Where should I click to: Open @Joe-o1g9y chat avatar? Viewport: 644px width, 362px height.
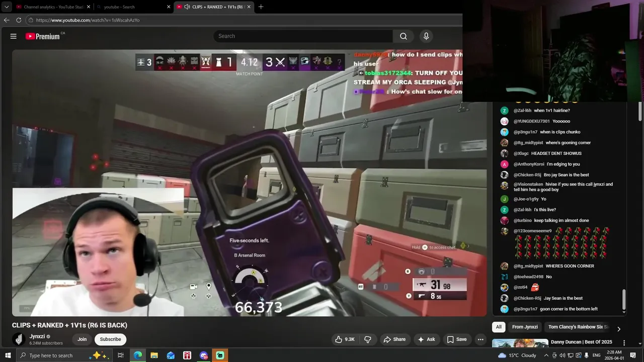[x=504, y=199]
